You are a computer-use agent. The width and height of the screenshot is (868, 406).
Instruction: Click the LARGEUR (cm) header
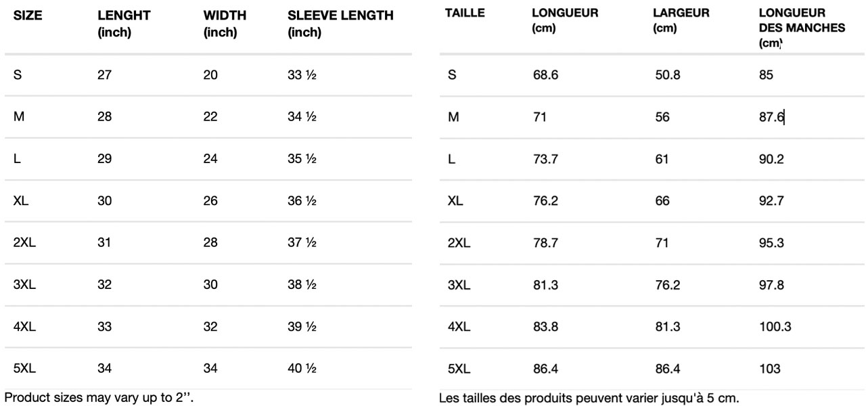[681, 20]
